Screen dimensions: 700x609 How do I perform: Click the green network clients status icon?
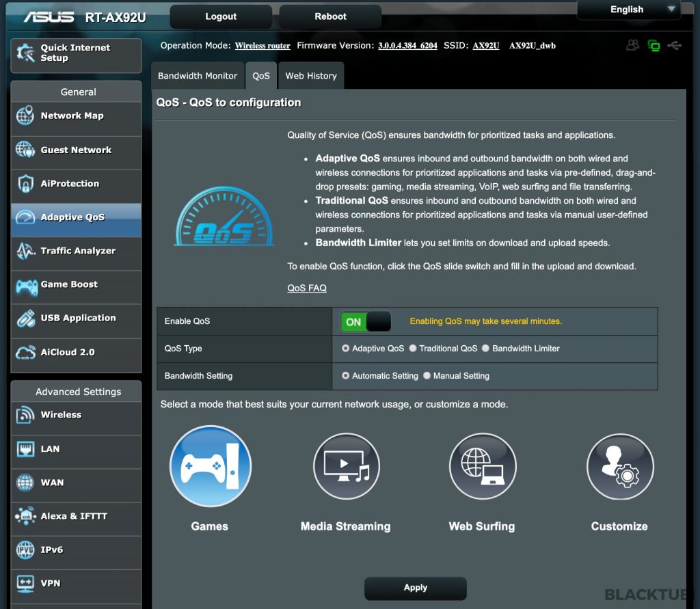click(x=654, y=45)
